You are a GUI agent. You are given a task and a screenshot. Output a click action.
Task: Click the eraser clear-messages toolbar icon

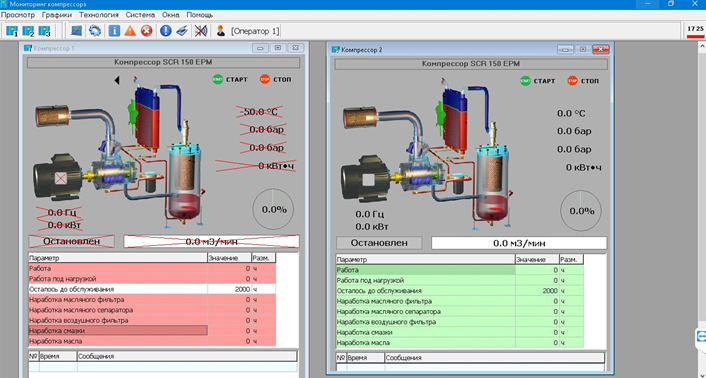[181, 31]
